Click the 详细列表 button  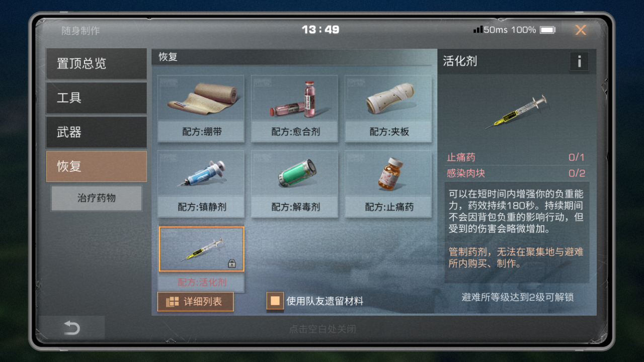[196, 302]
